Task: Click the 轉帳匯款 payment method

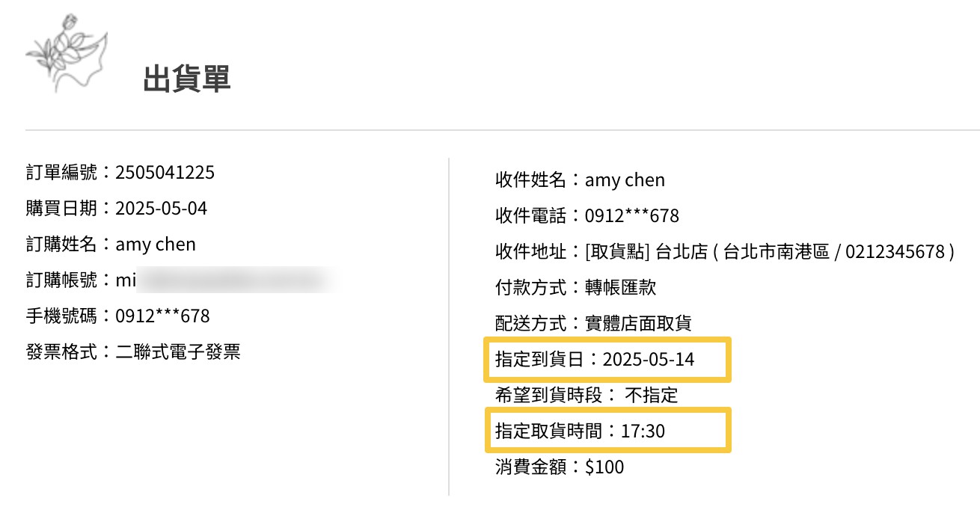Action: click(x=620, y=287)
